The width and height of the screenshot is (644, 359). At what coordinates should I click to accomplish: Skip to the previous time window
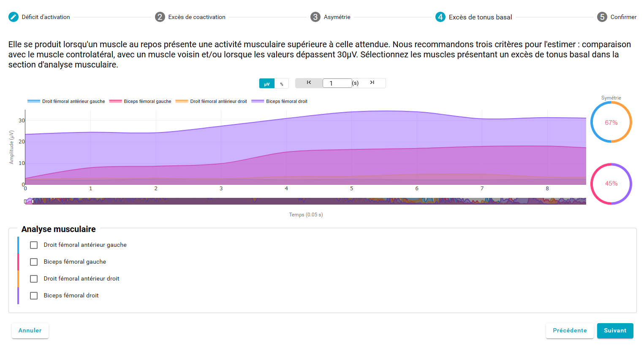[x=309, y=83]
